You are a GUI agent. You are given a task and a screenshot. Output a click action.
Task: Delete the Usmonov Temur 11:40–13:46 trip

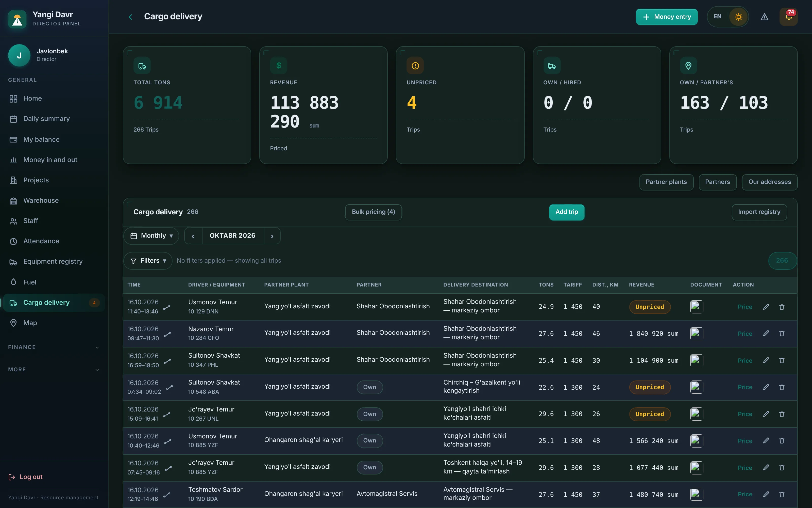click(782, 307)
